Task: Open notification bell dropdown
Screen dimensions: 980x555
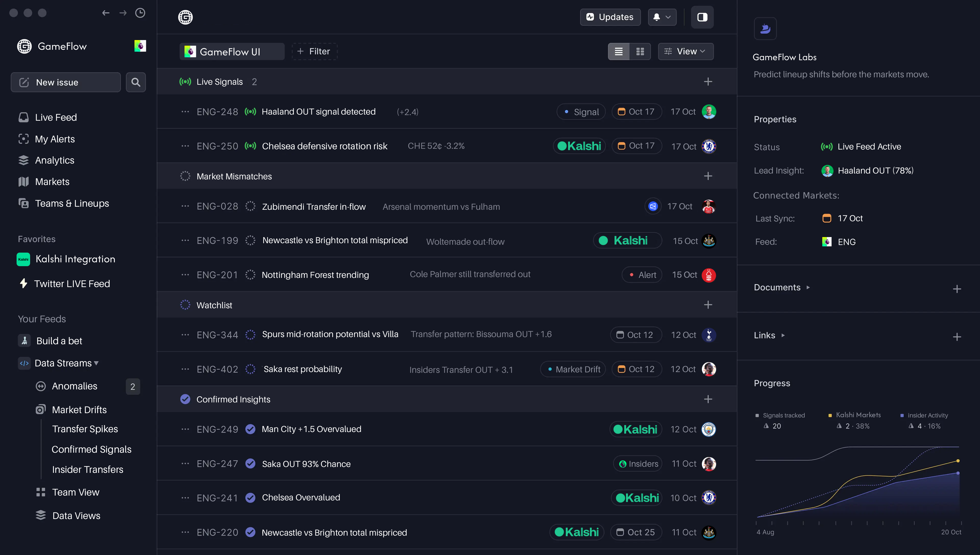Action: click(x=662, y=17)
